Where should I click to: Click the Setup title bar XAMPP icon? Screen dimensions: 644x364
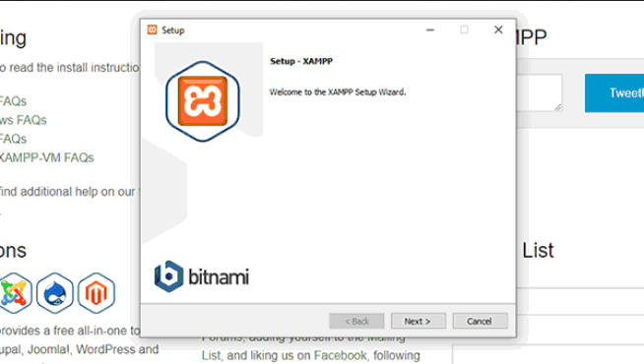click(152, 30)
